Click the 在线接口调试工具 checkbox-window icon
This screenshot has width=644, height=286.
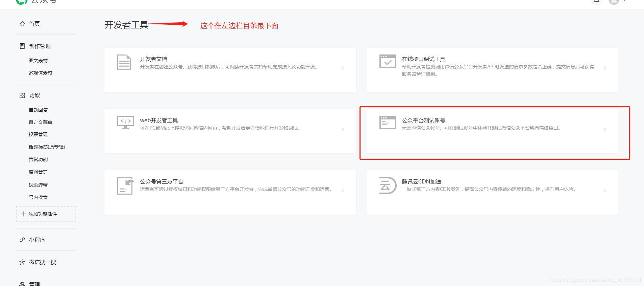click(388, 61)
